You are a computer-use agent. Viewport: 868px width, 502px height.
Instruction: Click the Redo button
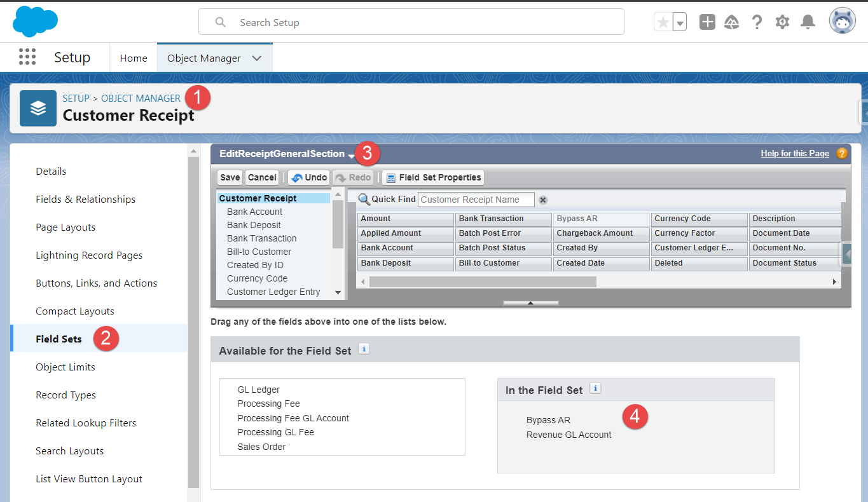[354, 177]
